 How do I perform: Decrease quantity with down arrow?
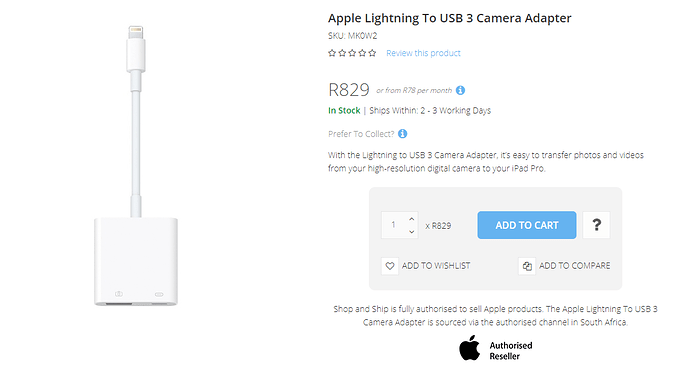point(411,232)
